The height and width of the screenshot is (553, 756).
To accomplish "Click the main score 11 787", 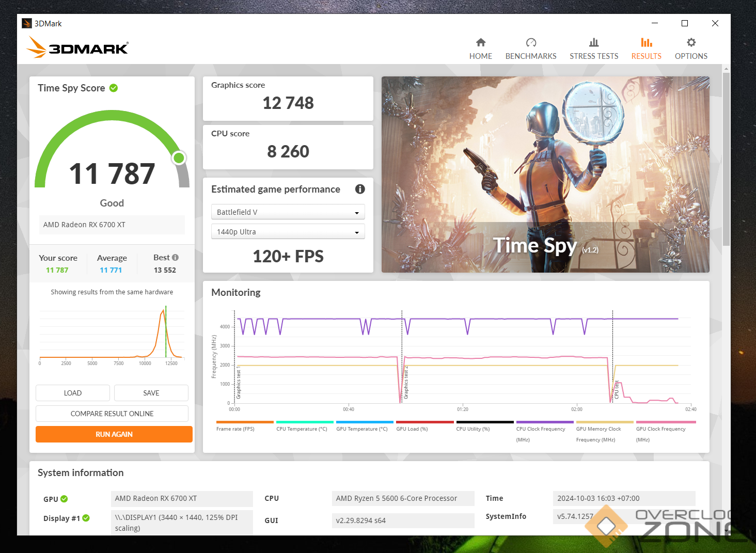I will 112,173.
